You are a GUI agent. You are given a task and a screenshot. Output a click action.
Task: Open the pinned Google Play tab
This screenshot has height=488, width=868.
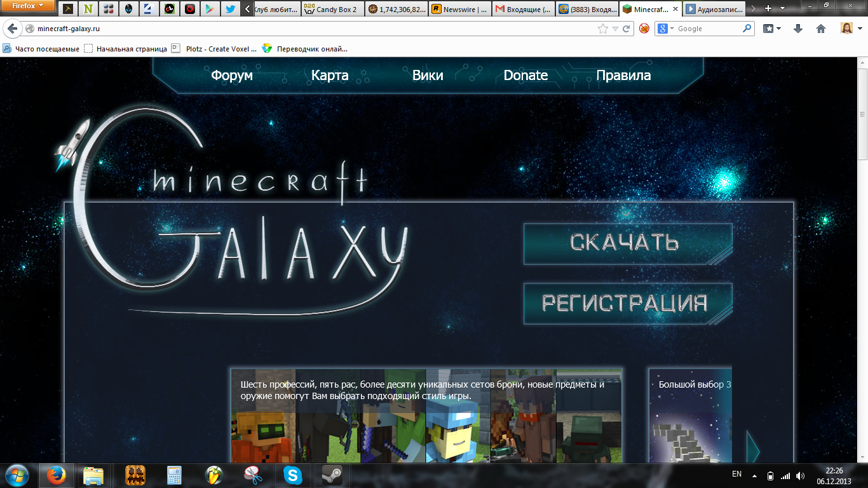209,9
